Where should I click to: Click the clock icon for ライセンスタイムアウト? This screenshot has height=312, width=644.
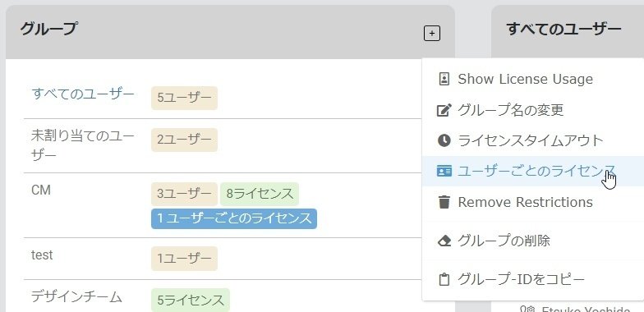click(444, 140)
